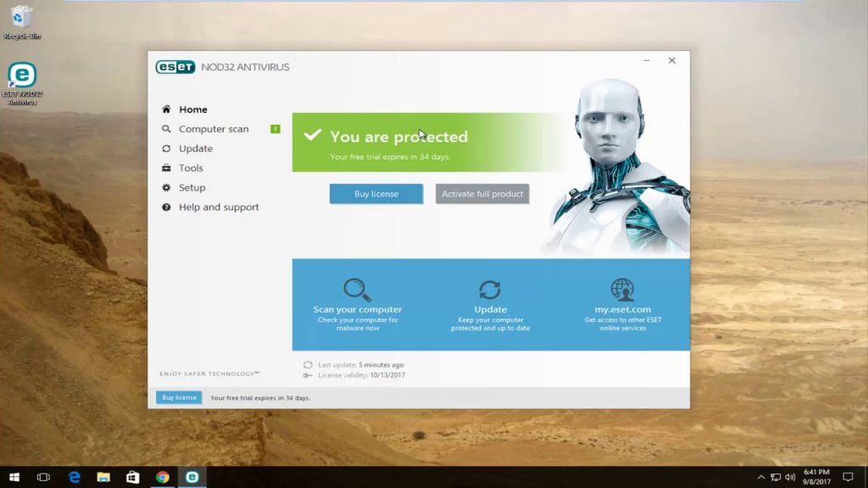Go to the Update menu item
Screen dimensions: 868x488
point(196,148)
